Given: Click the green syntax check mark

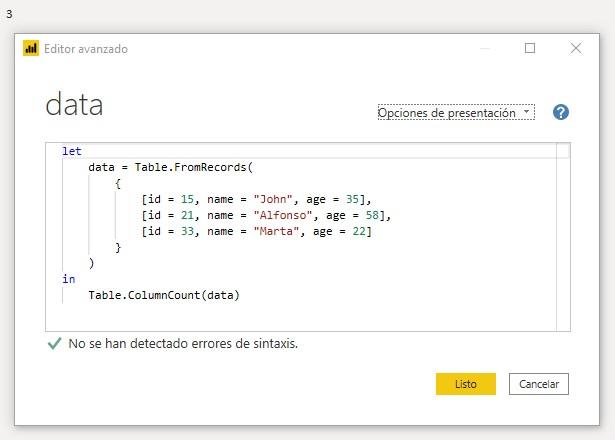Looking at the screenshot, I should [54, 343].
